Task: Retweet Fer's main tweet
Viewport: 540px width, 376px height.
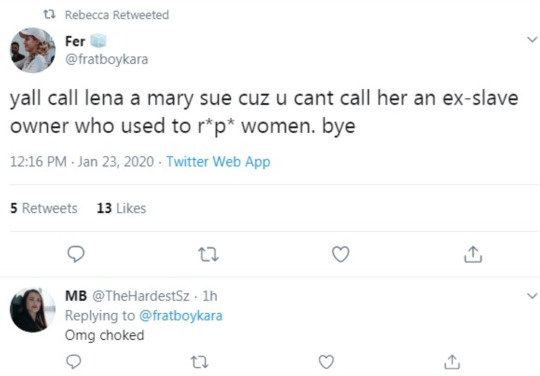Action: point(208,255)
